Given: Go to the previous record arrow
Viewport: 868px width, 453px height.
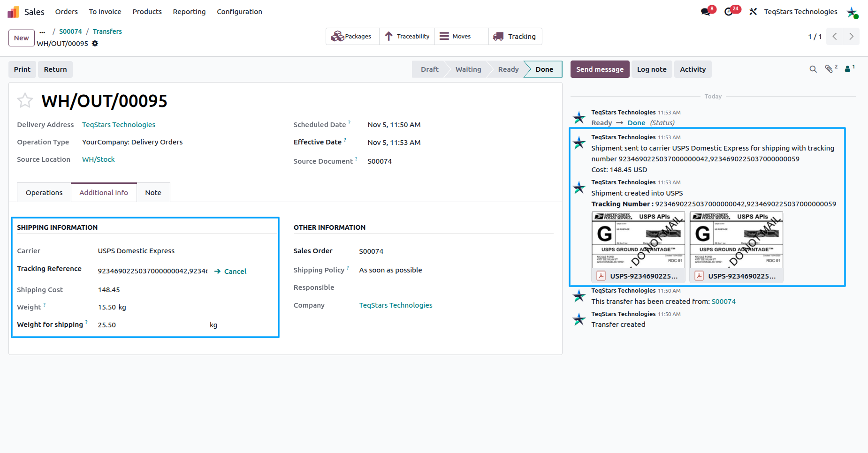Looking at the screenshot, I should 835,37.
